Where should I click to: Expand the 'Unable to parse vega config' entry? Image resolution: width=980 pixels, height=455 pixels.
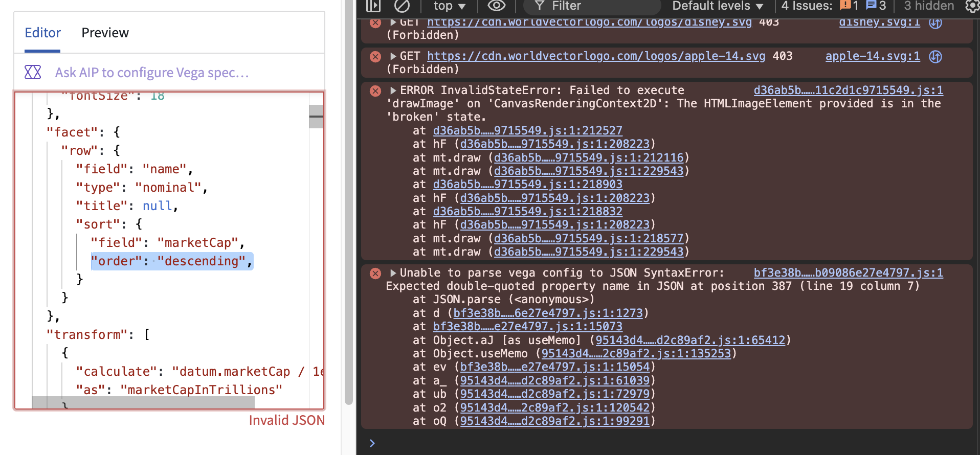tap(393, 273)
